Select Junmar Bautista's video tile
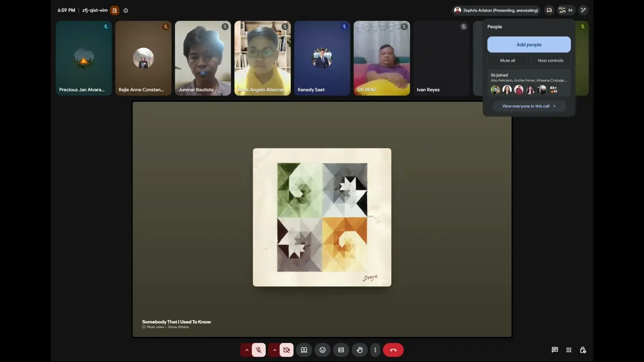The height and width of the screenshot is (362, 644). click(x=203, y=58)
